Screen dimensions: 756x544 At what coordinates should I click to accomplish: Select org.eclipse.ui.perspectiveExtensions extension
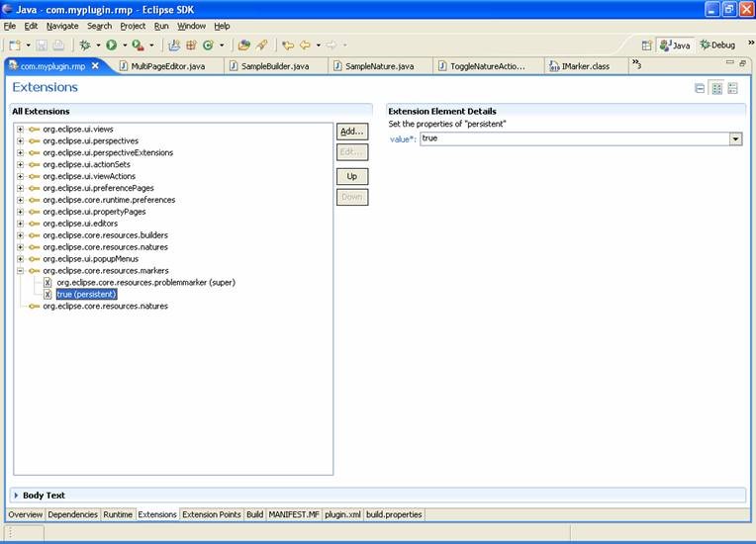[x=108, y=152]
